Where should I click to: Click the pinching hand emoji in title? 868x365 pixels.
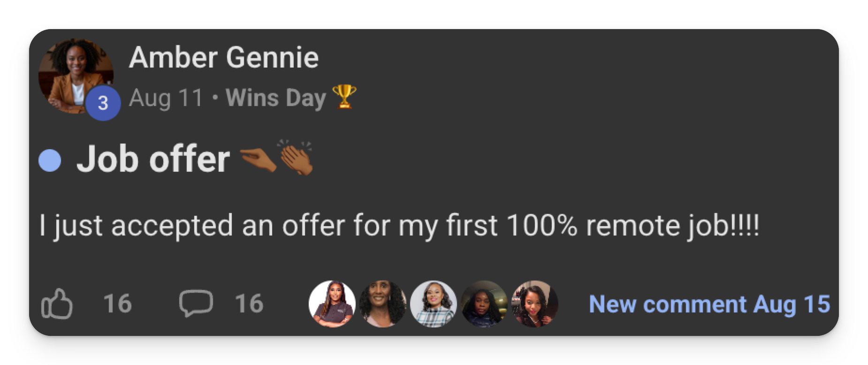pyautogui.click(x=258, y=160)
